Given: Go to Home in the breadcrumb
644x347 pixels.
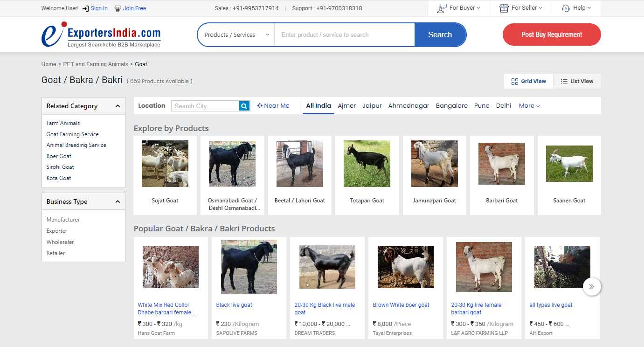Looking at the screenshot, I should pyautogui.click(x=48, y=64).
